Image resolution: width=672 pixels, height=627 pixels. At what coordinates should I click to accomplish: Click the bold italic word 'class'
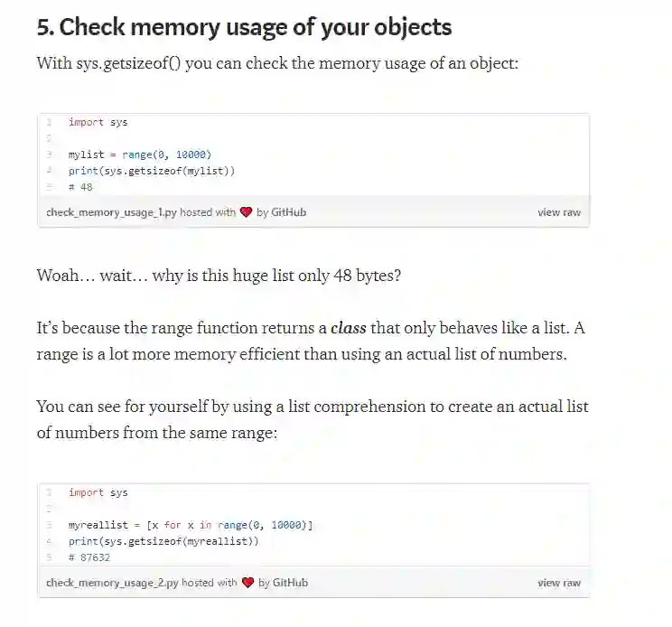[x=348, y=327]
